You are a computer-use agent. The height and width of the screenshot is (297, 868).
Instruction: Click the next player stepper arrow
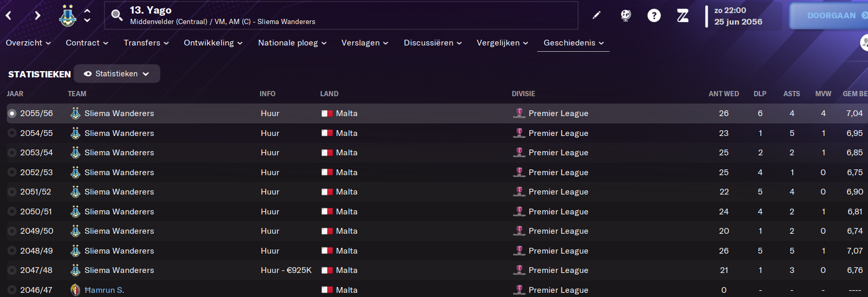pos(87,20)
